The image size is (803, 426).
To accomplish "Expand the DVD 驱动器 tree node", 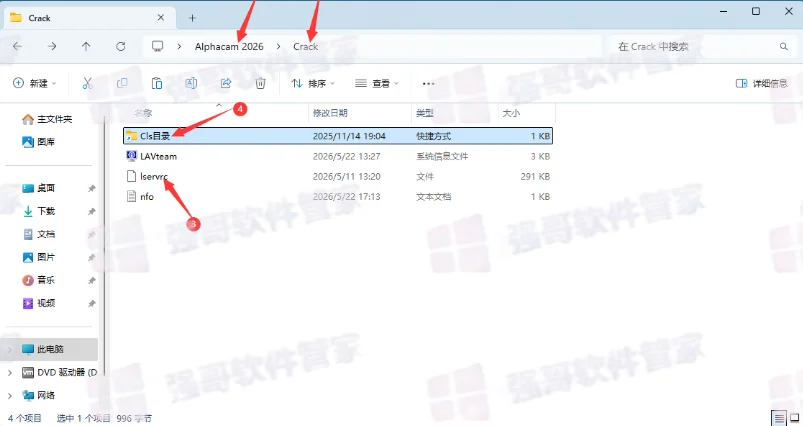I will [10, 372].
